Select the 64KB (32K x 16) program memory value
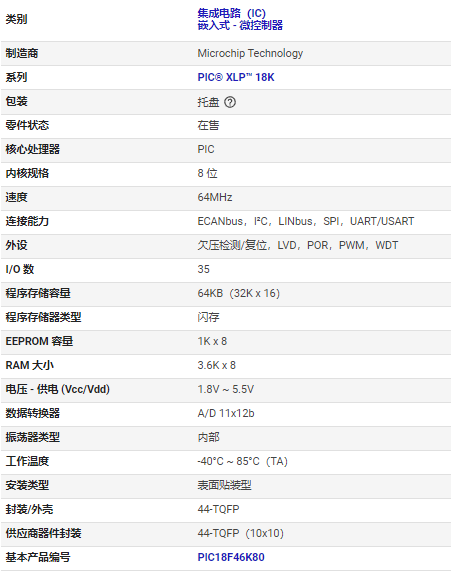The height and width of the screenshot is (573, 451). pos(239,293)
